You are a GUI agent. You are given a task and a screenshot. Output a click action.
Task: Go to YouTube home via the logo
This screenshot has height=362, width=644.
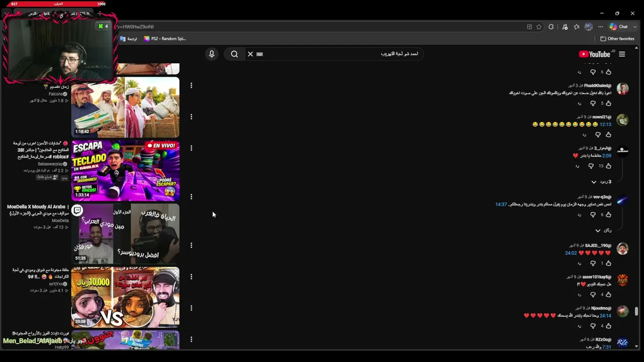[595, 54]
